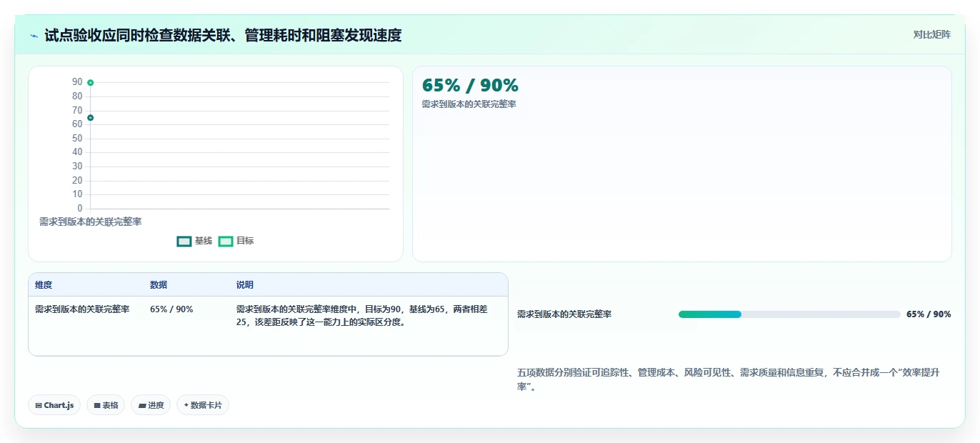This screenshot has height=443, width=980.
Task: Click the 65 baseline data point
Action: pyautogui.click(x=90, y=118)
